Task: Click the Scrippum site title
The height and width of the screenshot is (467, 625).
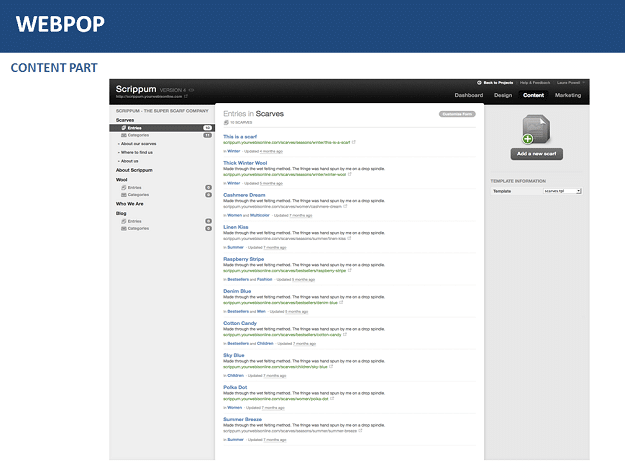Action: [x=136, y=89]
